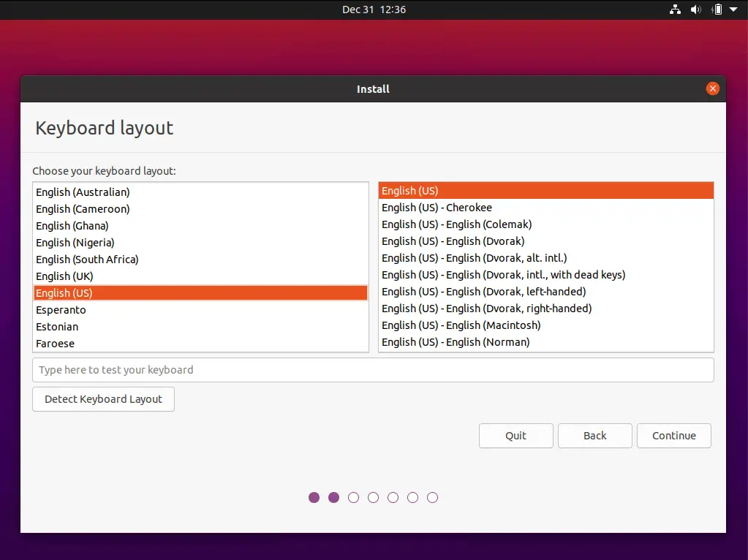Pick English (UK) keyboard layout
Image resolution: width=748 pixels, height=560 pixels.
tap(201, 276)
